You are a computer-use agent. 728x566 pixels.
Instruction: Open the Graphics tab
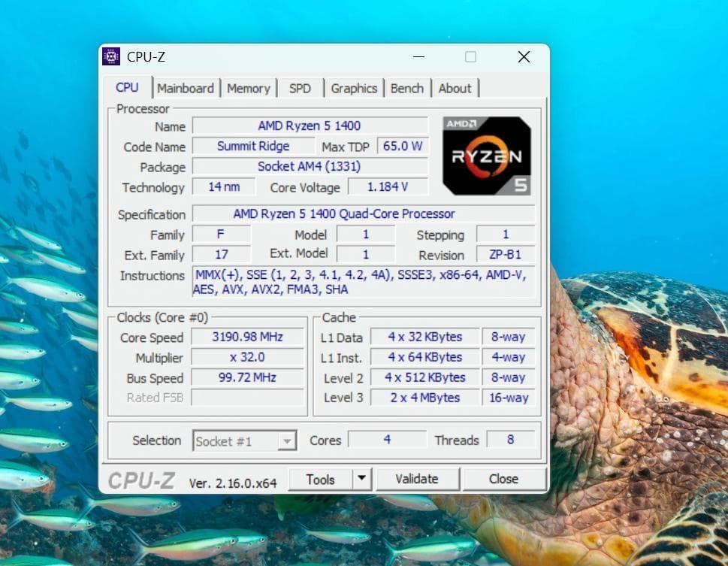click(x=354, y=88)
